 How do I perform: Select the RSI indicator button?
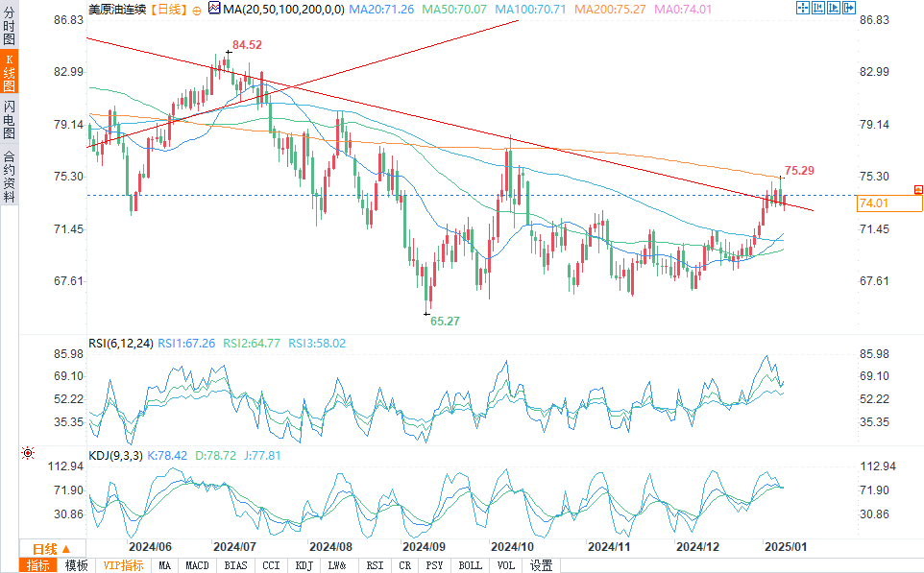[x=375, y=566]
